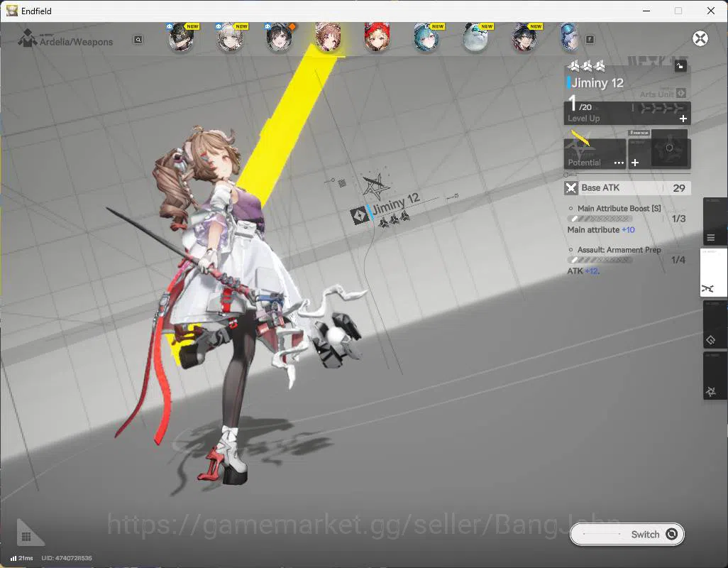Select the blue-haired operator portrait at the end

(570, 38)
